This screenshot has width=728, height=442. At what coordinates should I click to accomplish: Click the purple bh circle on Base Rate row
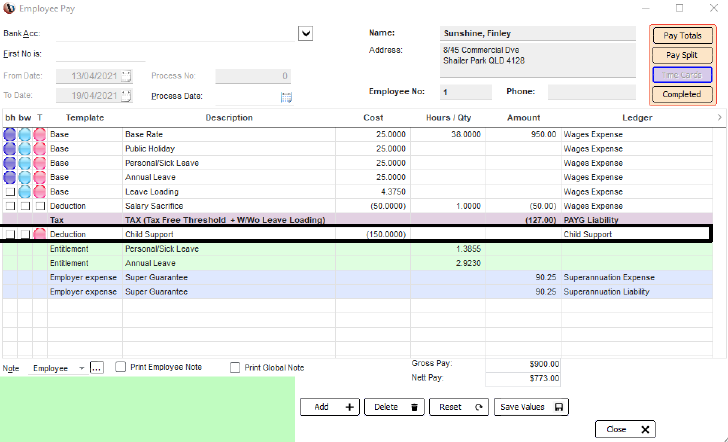point(10,135)
